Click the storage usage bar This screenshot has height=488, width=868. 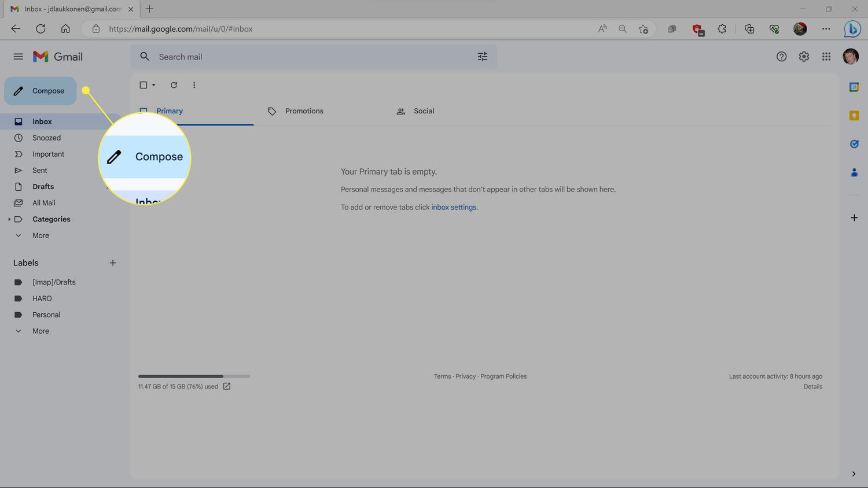click(194, 376)
